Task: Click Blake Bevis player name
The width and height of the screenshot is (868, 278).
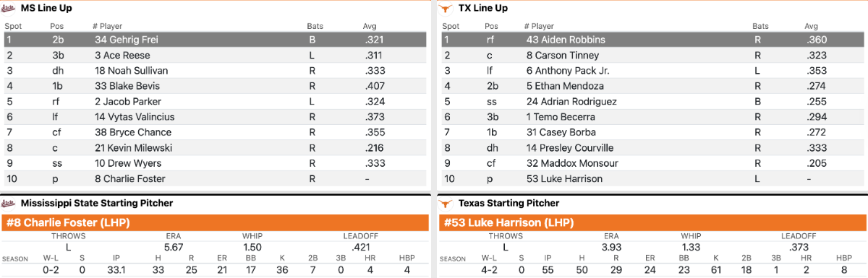Action: (x=128, y=86)
